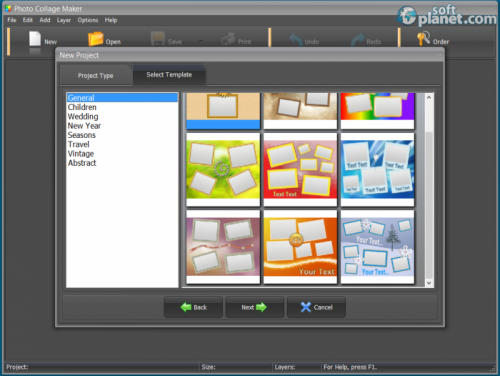The image size is (500, 376).
Task: Select the highlighted beige single-frame template
Action: (x=223, y=111)
